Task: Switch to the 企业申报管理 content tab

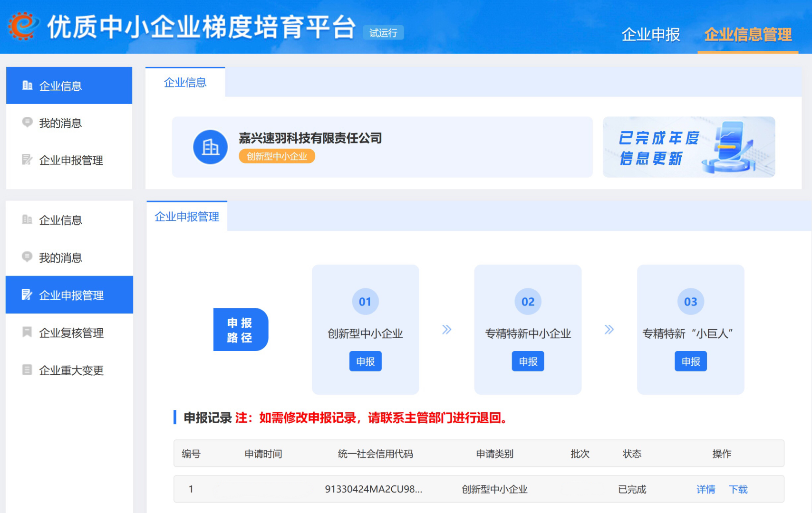Action: click(x=187, y=217)
